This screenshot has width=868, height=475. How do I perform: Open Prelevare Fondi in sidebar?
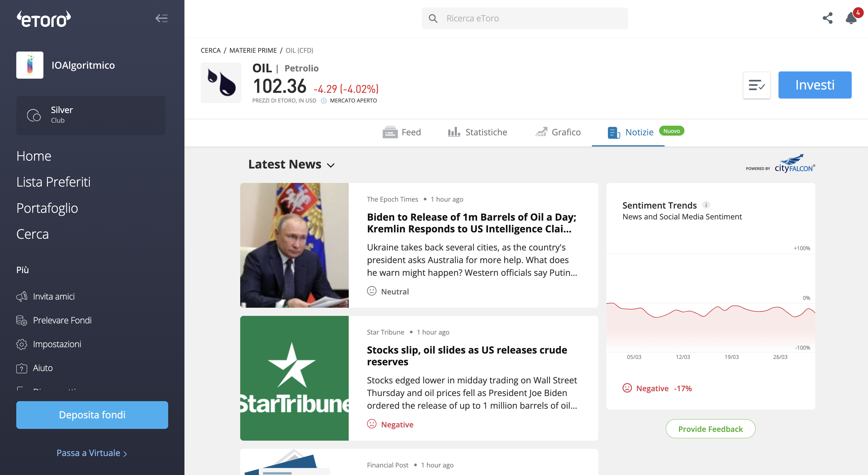pyautogui.click(x=54, y=320)
